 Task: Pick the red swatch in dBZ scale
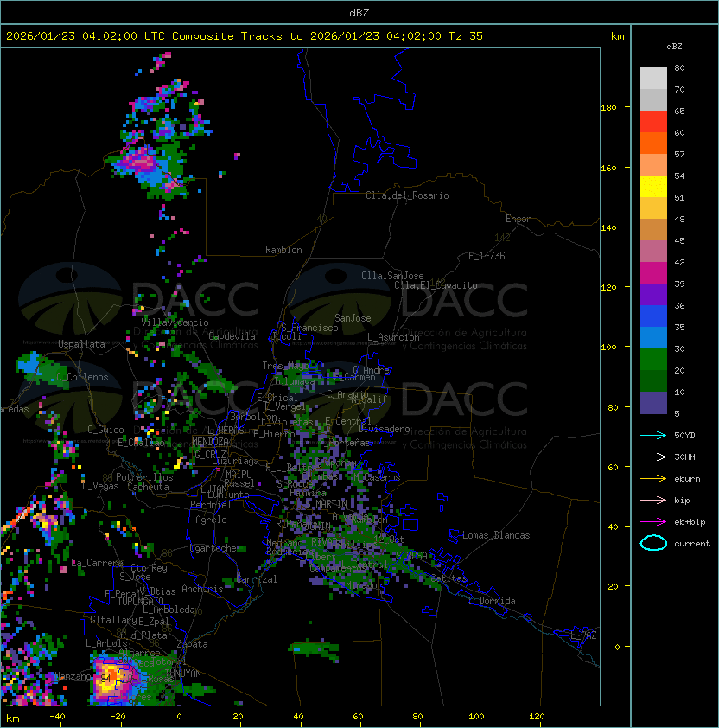pyautogui.click(x=653, y=121)
